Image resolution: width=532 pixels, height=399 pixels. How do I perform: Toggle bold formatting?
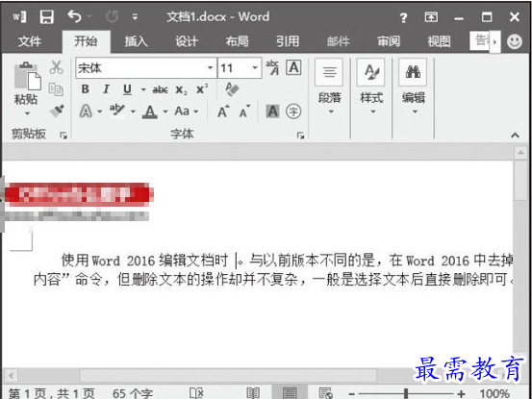point(86,89)
